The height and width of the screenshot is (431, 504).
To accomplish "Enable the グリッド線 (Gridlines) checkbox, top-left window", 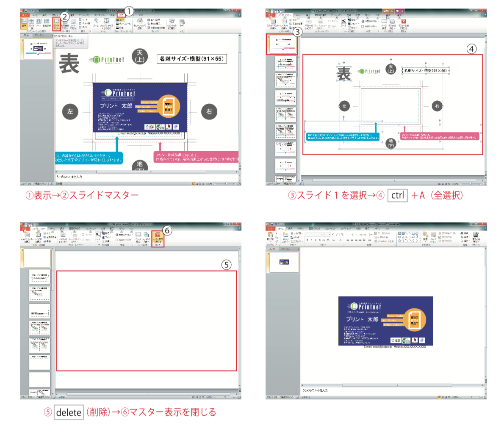I will pyautogui.click(x=80, y=23).
